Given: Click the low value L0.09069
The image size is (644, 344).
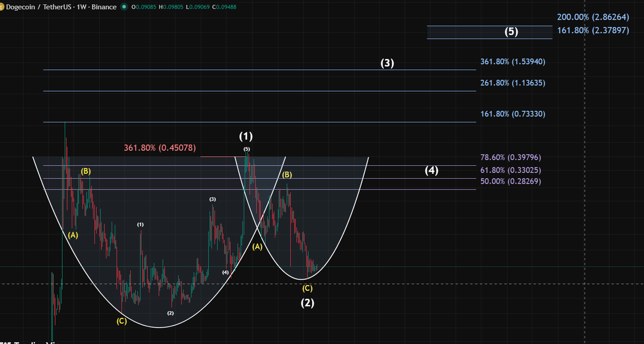Looking at the screenshot, I should (198, 8).
